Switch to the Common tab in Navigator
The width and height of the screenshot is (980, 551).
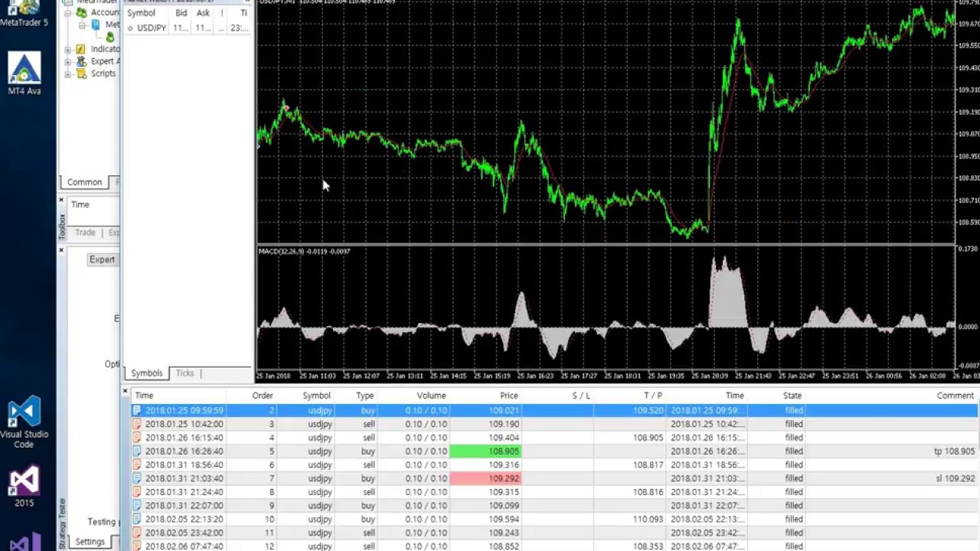(x=84, y=182)
